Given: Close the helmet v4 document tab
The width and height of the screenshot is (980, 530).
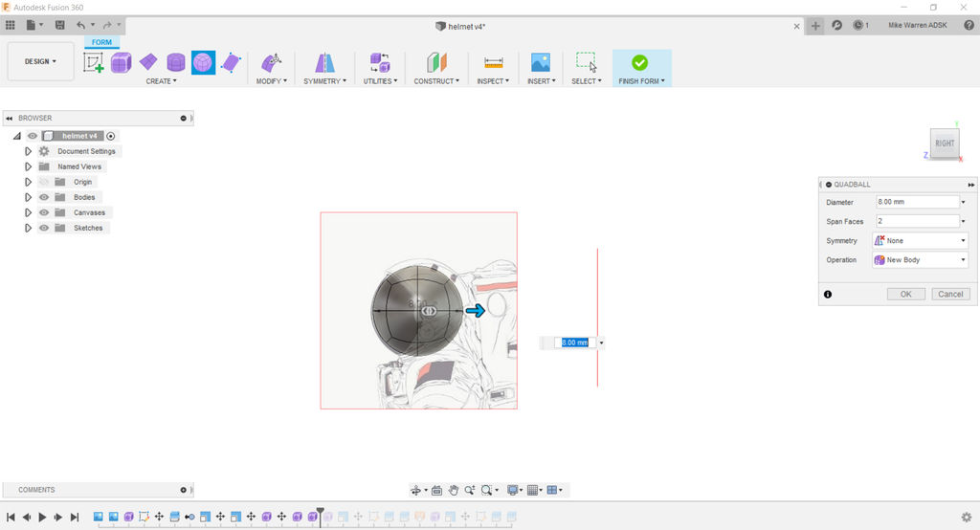Looking at the screenshot, I should point(796,26).
